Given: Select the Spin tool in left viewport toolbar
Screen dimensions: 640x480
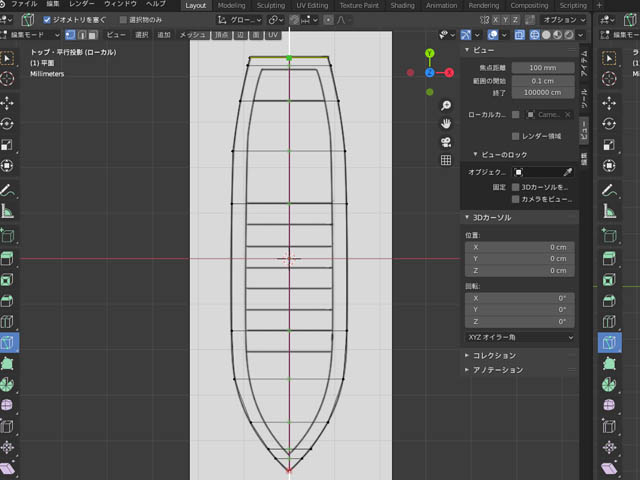Looking at the screenshot, I should coord(7,384).
